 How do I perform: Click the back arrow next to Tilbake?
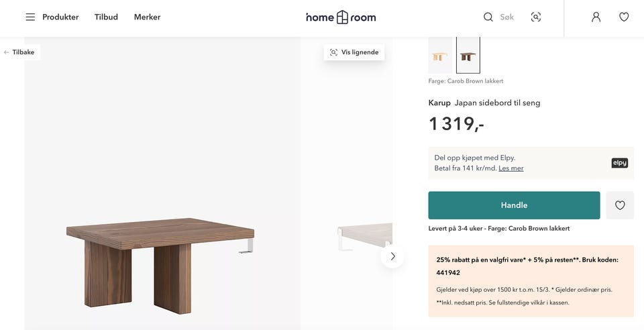pos(7,52)
